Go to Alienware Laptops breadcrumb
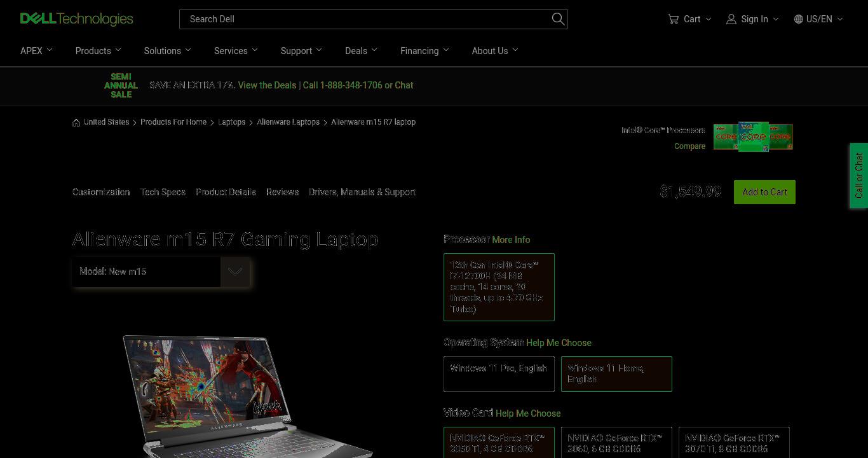The image size is (868, 458). pos(288,122)
